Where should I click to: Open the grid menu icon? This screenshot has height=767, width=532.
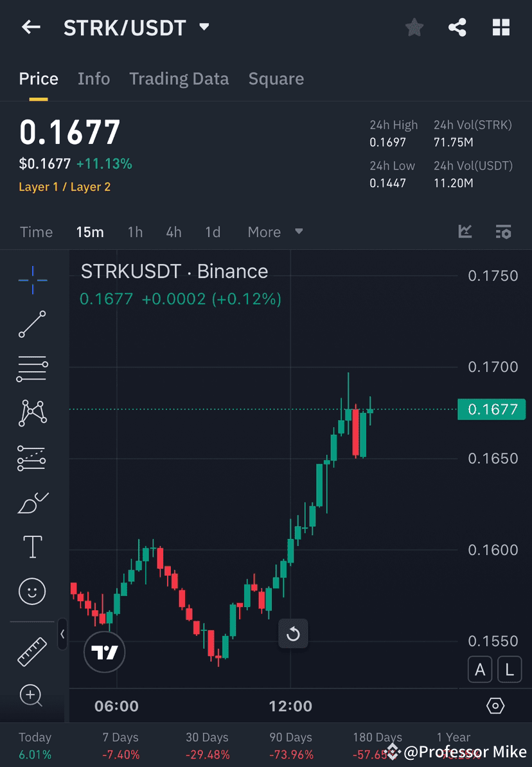pyautogui.click(x=501, y=28)
